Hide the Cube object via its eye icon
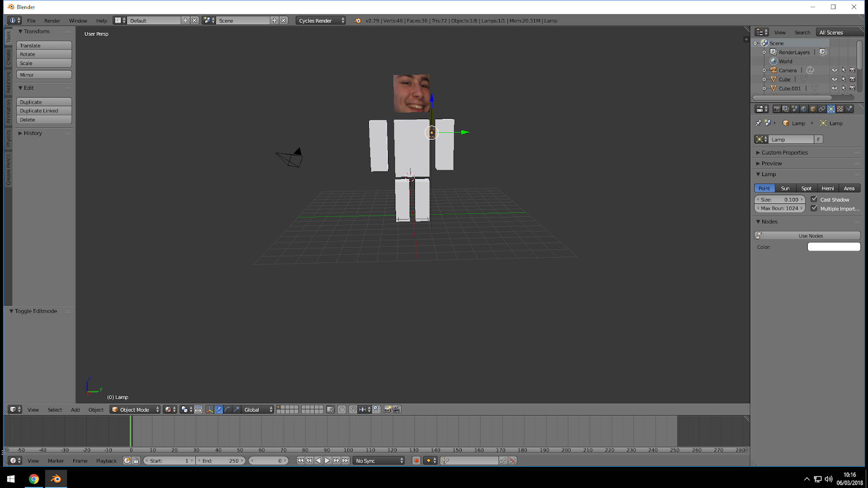868x488 pixels. point(834,79)
